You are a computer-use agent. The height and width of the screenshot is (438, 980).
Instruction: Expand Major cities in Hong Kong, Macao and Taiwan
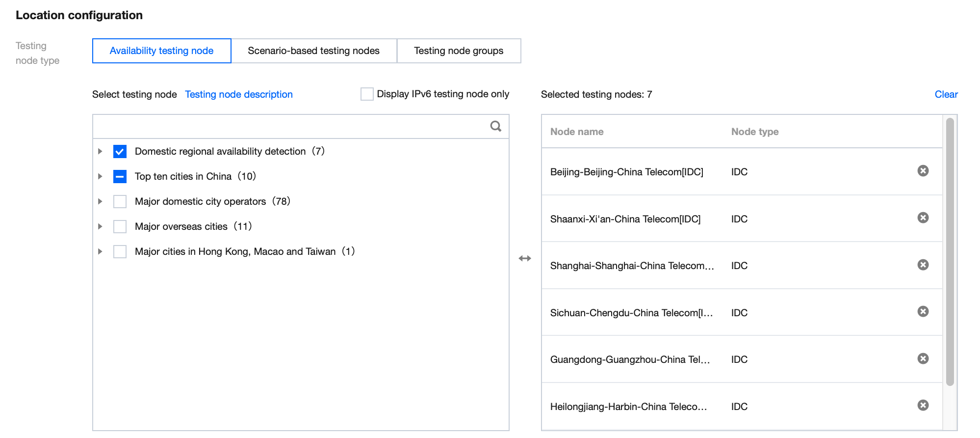(x=100, y=251)
